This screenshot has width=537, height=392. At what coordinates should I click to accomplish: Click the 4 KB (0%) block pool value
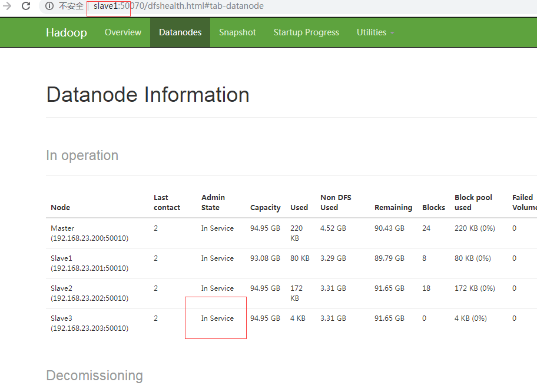pyautogui.click(x=470, y=318)
